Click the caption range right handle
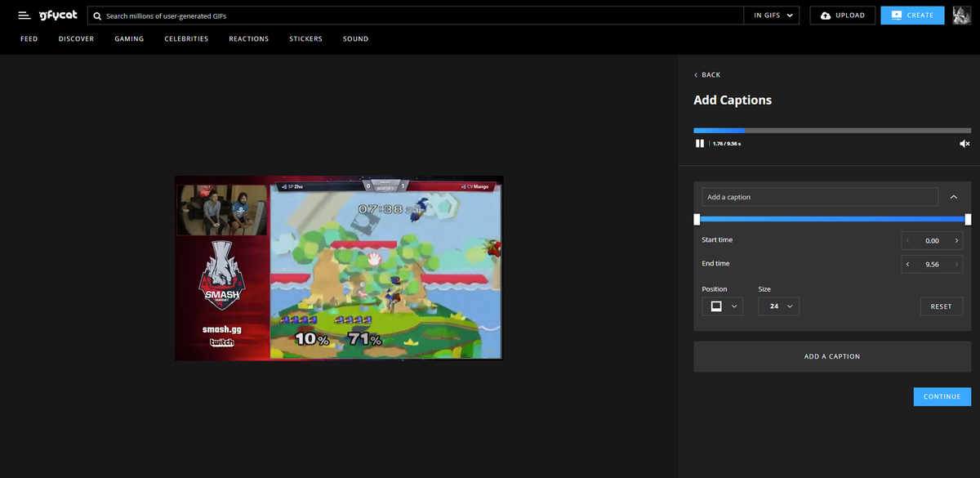 pyautogui.click(x=968, y=219)
